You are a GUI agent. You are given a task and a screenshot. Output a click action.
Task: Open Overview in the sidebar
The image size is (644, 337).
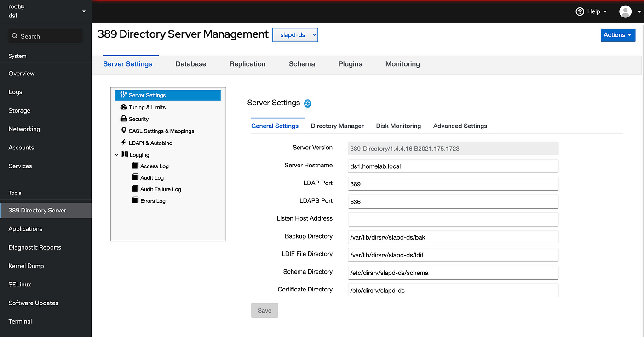[x=46, y=73]
